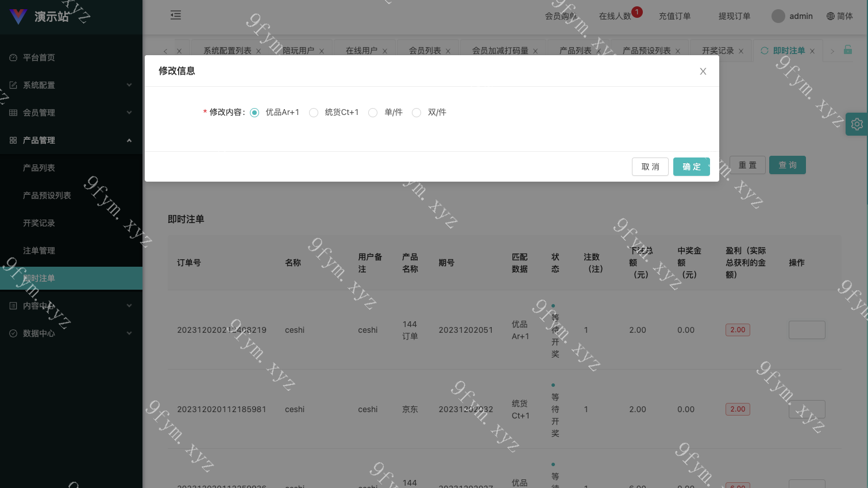
Task: Choose the 双/件 radio option
Action: click(416, 113)
